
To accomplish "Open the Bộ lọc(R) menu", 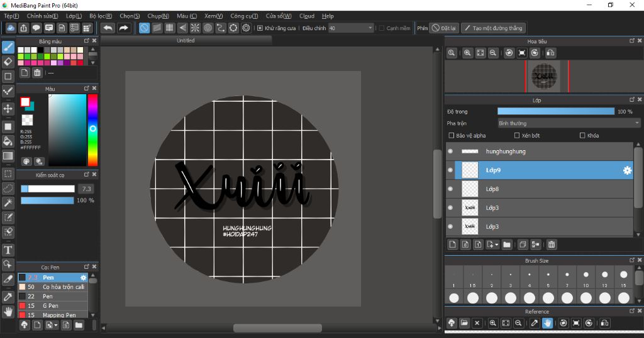I will tap(101, 16).
